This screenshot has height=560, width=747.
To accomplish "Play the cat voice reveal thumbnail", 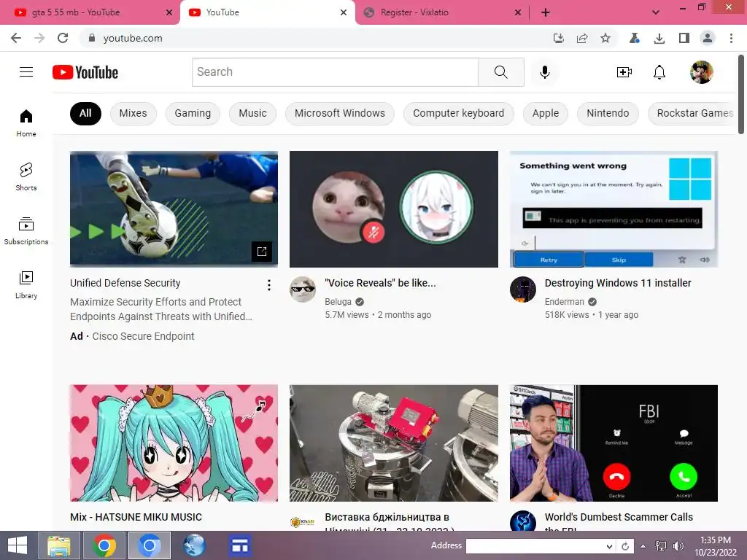I will 393,209.
